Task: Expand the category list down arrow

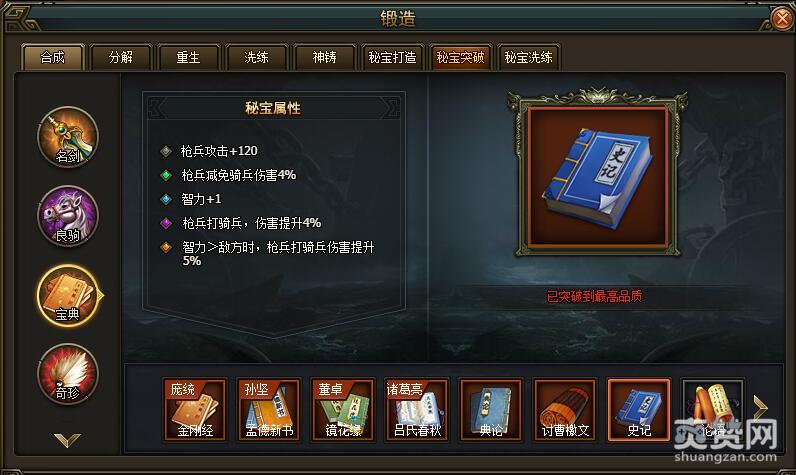Action: 68,439
